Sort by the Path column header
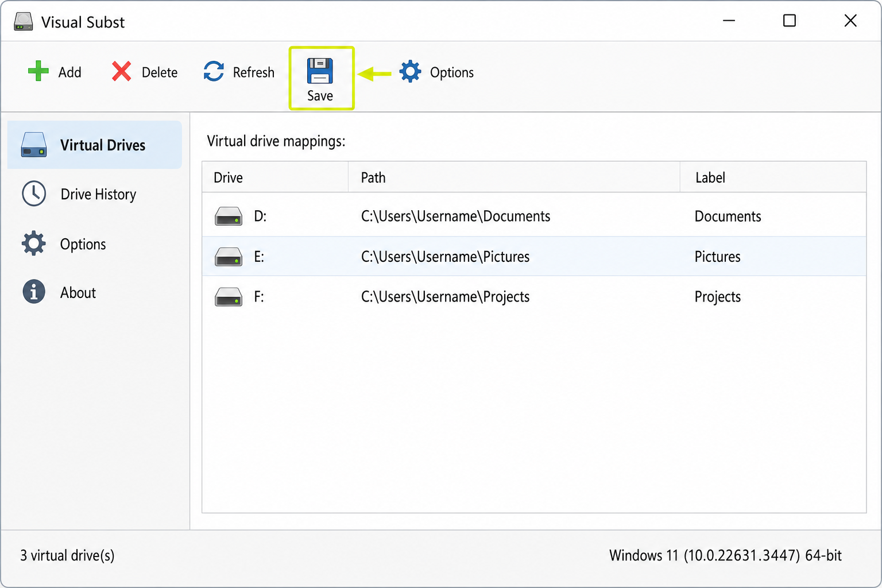This screenshot has width=882, height=588. click(514, 177)
